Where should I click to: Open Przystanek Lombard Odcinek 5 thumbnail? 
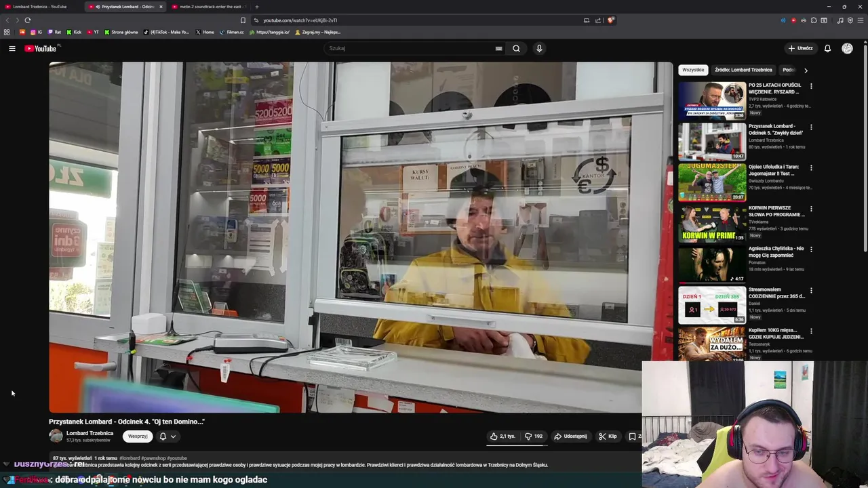tap(712, 141)
